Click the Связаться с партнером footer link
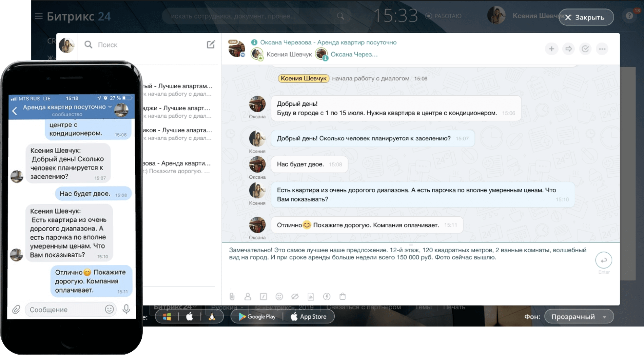 [x=364, y=307]
